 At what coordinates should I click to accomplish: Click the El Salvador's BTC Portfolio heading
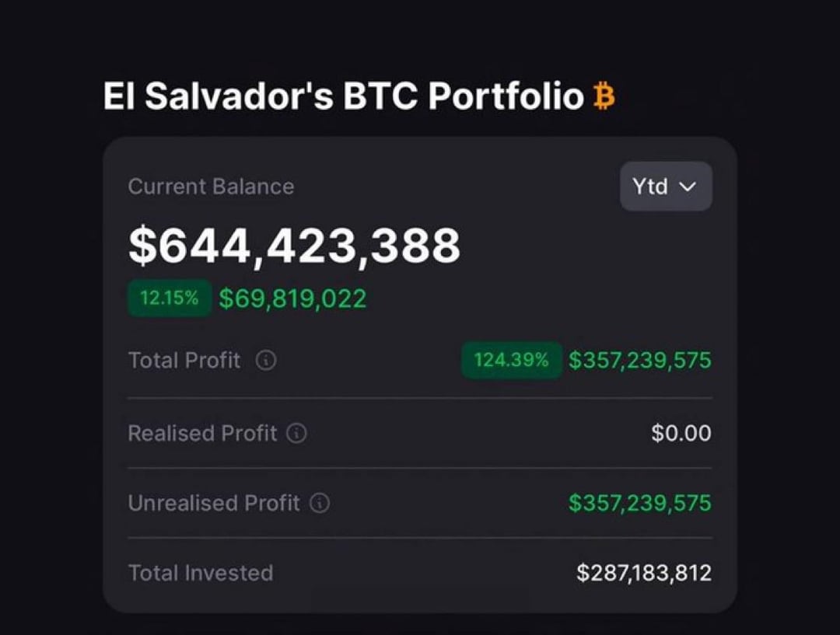click(x=344, y=96)
